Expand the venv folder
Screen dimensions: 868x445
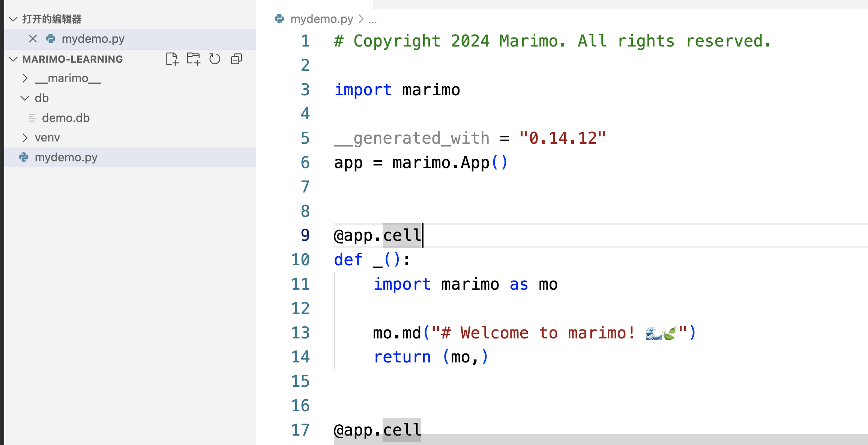(x=25, y=138)
